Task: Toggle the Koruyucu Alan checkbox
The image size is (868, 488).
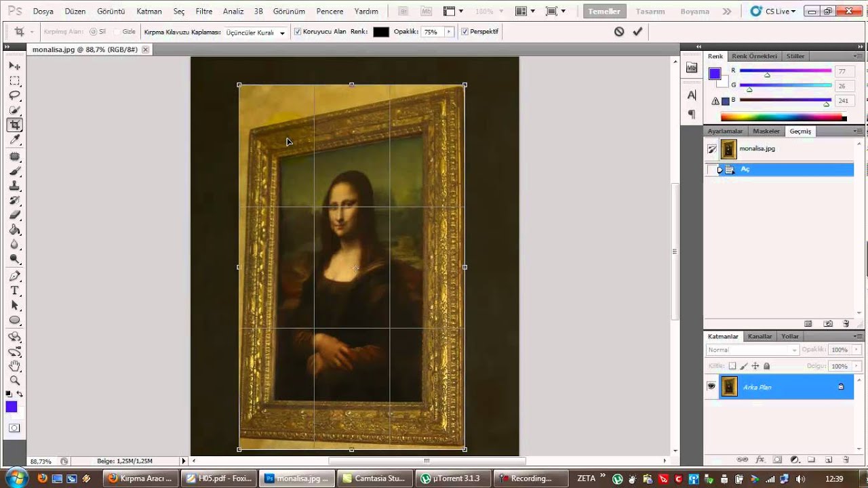Action: coord(298,32)
